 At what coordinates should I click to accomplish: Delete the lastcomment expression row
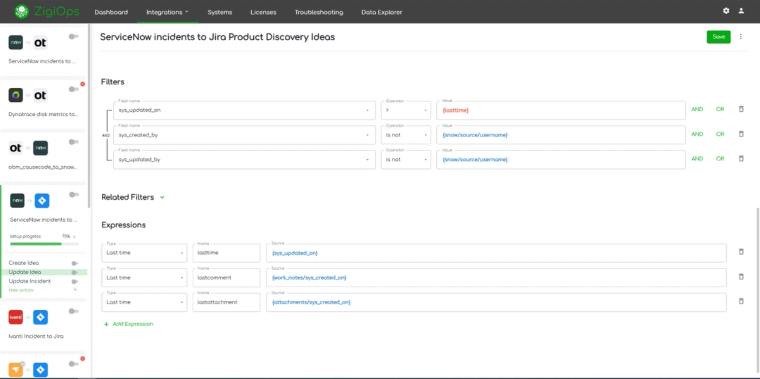741,277
